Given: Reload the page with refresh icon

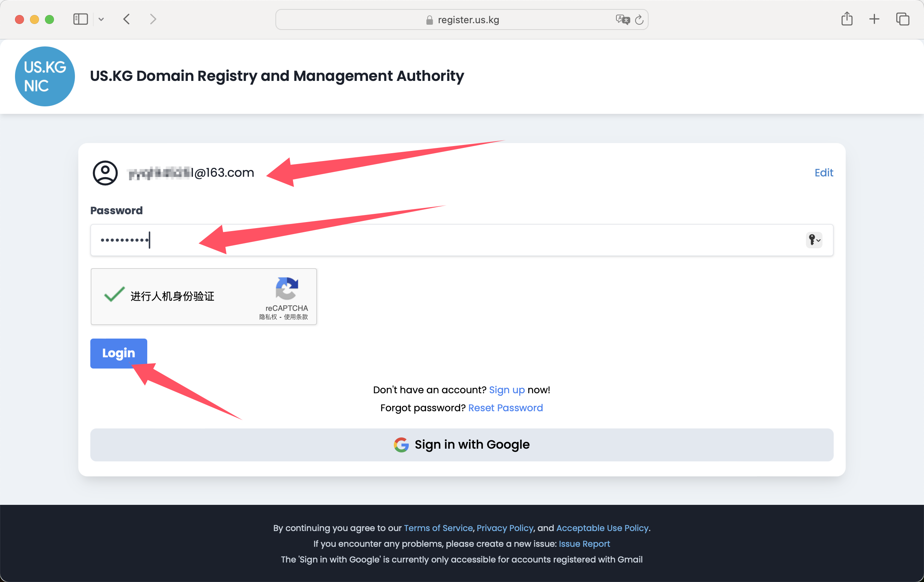Looking at the screenshot, I should (x=639, y=19).
